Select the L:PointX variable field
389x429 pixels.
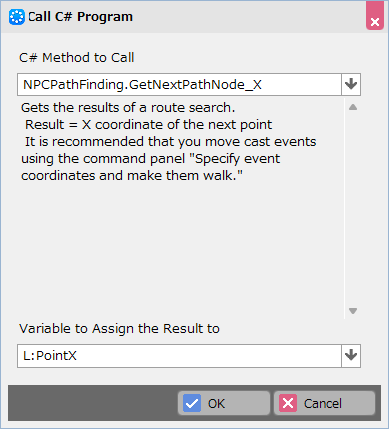tap(179, 356)
